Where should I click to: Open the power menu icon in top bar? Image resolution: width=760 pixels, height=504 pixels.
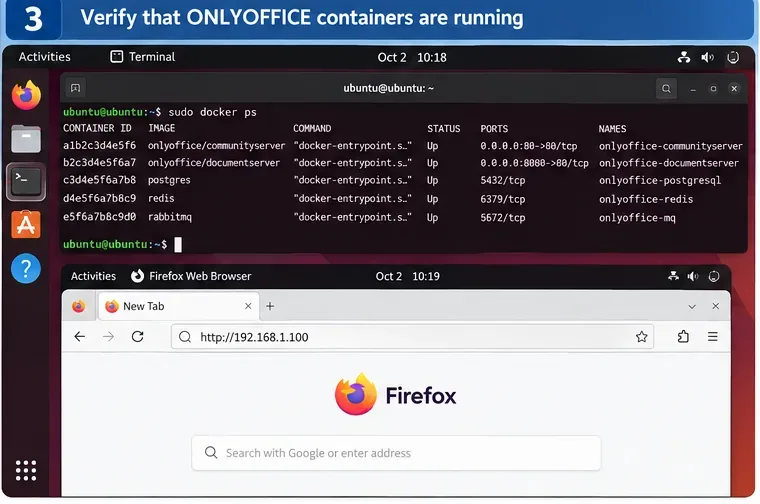(733, 57)
